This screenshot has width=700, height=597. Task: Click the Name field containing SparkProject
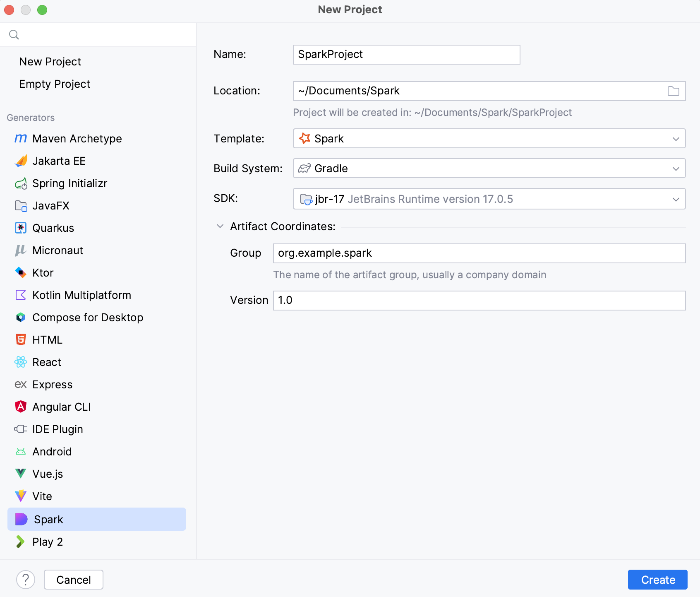[x=406, y=55]
